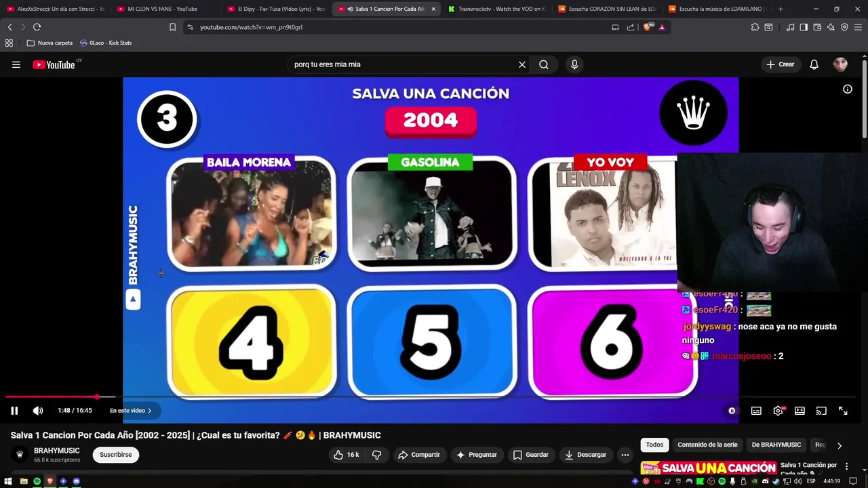
Task: Pause the video
Action: pos(14,410)
